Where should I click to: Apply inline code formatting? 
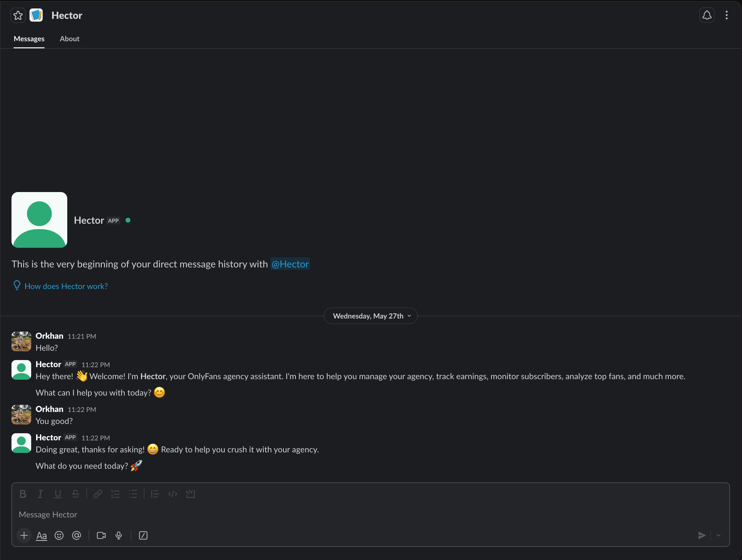173,494
